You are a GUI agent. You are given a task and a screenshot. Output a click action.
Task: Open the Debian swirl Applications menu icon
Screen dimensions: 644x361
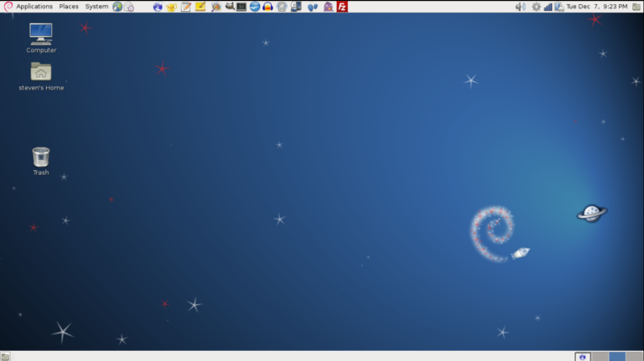(x=8, y=6)
